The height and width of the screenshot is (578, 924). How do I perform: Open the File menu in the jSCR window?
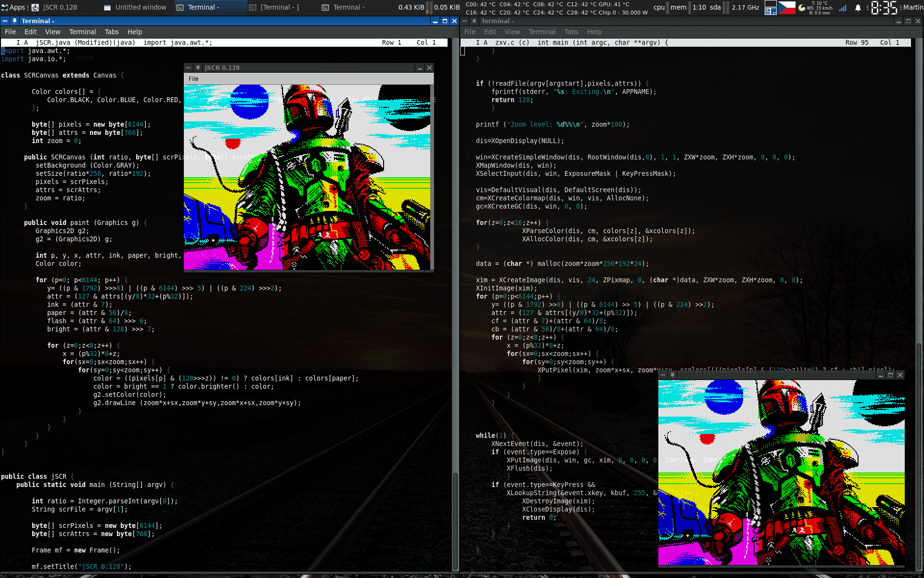193,79
